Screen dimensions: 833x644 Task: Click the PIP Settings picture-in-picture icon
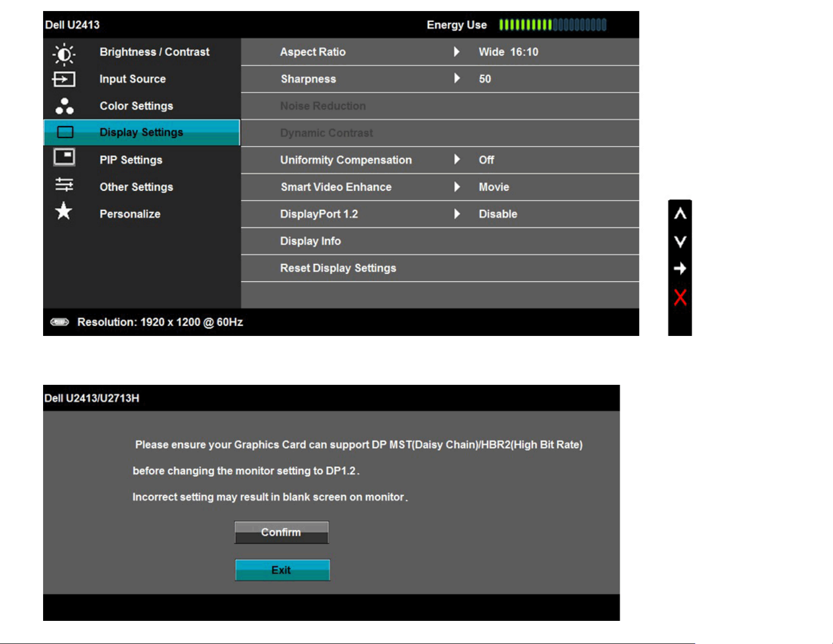pos(64,157)
